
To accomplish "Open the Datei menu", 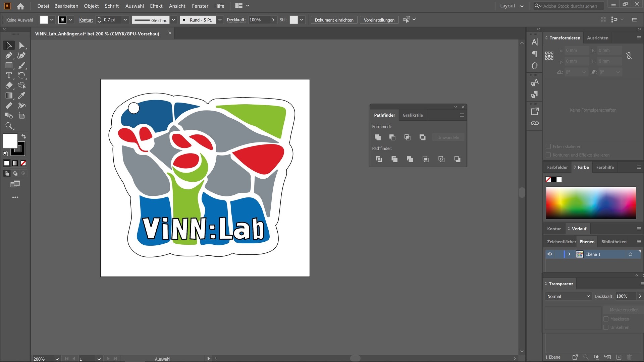I will click(43, 6).
